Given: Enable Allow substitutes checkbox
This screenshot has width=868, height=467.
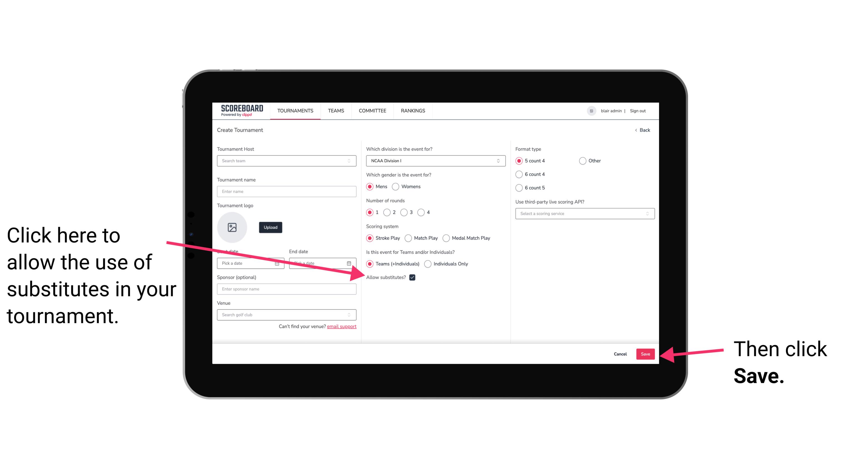Looking at the screenshot, I should 414,278.
